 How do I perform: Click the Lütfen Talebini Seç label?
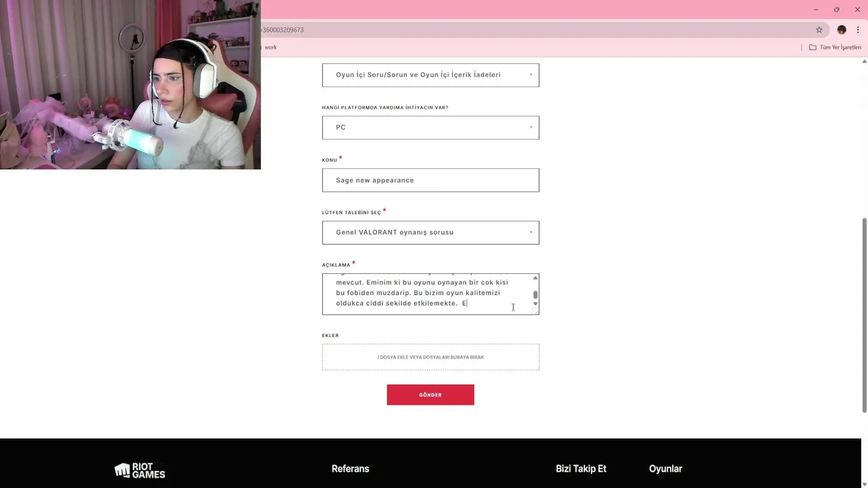pos(351,213)
